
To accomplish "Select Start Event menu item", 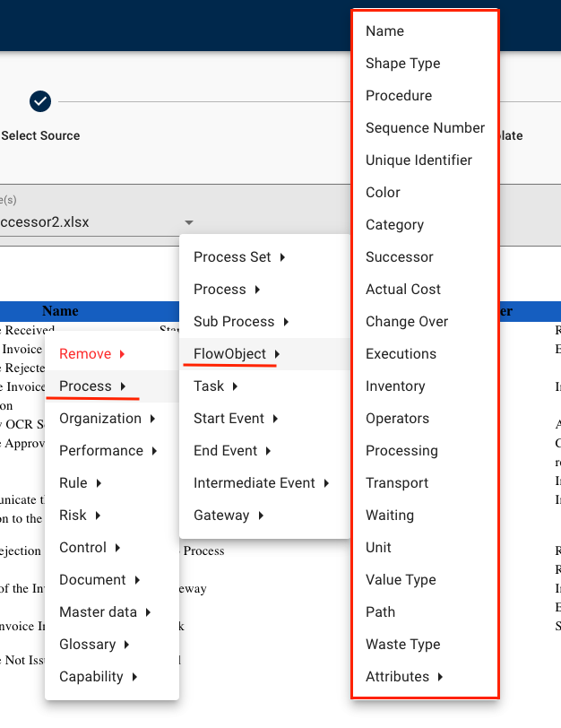I will 236,419.
